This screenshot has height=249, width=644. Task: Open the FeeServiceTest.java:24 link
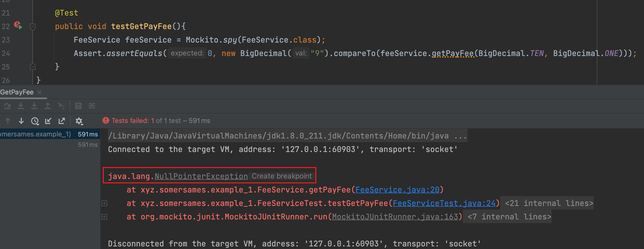click(x=444, y=203)
